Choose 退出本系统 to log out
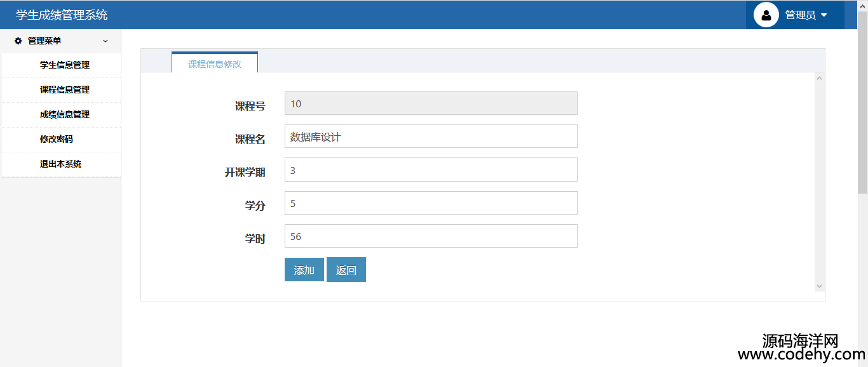 61,164
